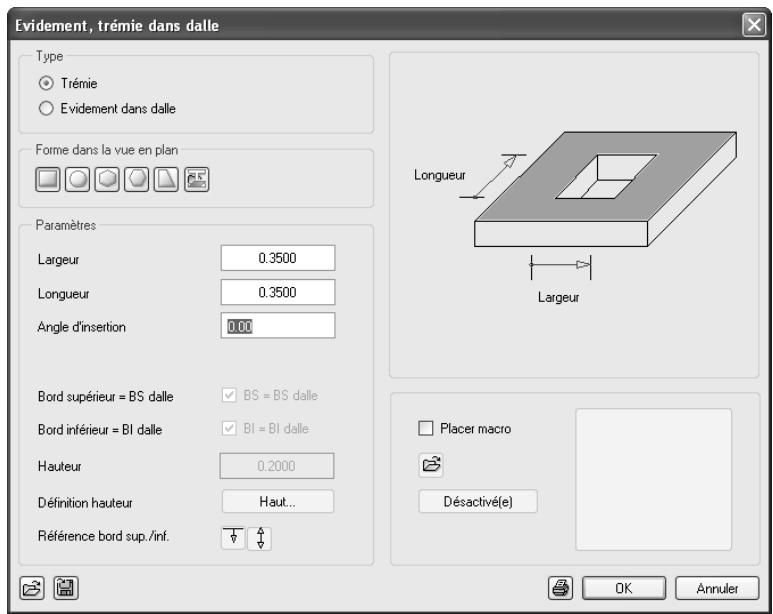The width and height of the screenshot is (773, 614).
Task: Toggle the BI = BI dalle checkbox
Action: 229,428
